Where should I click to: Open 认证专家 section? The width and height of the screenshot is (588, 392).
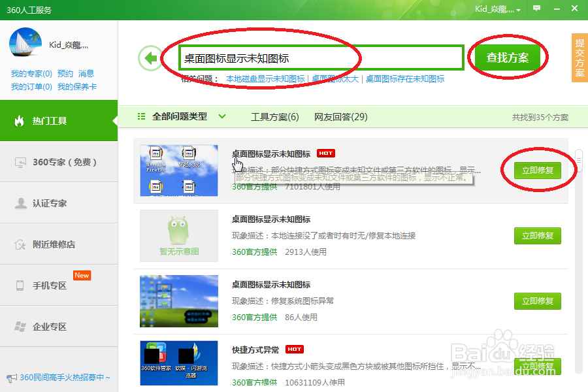59,203
